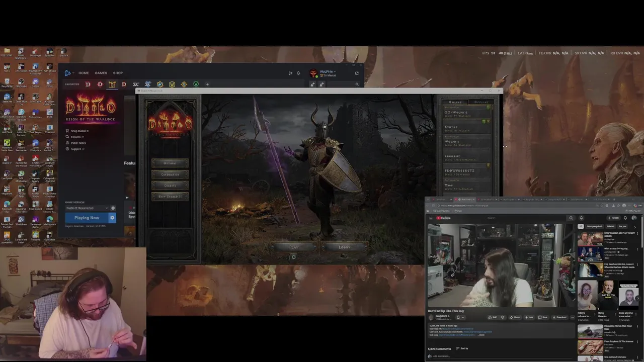Switch to Offline characters tab
The height and width of the screenshot is (362, 644).
click(480, 102)
